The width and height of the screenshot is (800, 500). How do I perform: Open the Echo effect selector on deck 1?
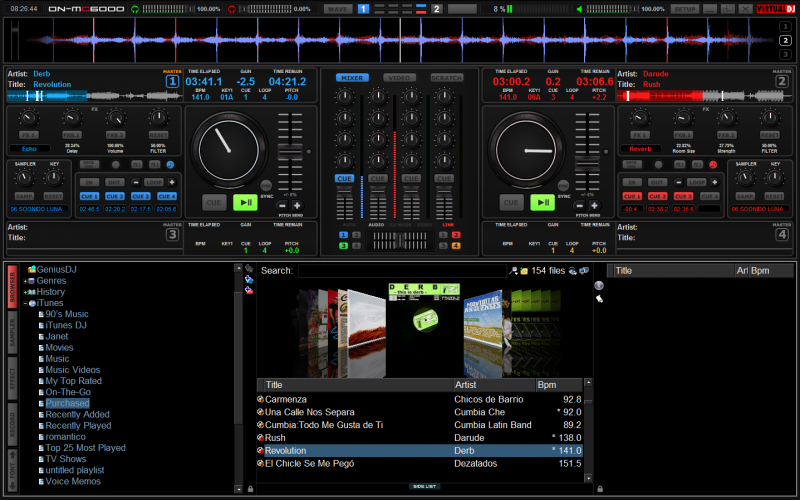click(x=30, y=149)
